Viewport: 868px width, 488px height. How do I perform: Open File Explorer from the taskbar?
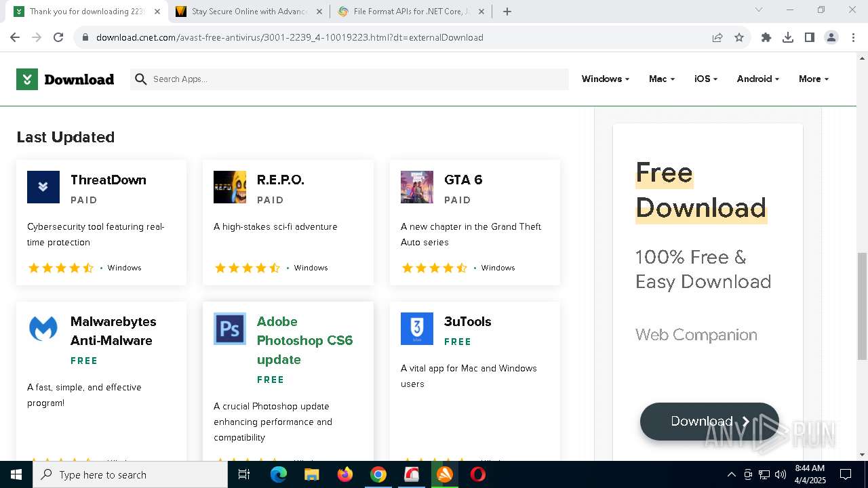coord(312,474)
